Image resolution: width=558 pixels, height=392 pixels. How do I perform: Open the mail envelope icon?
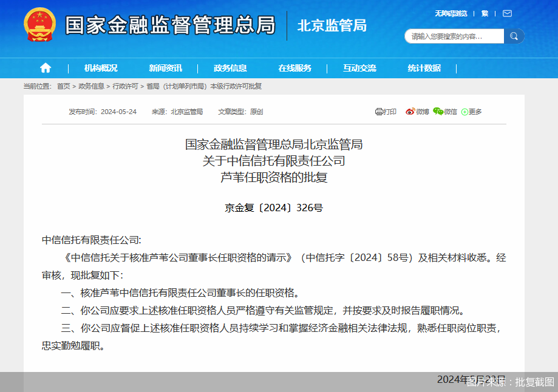[507, 13]
